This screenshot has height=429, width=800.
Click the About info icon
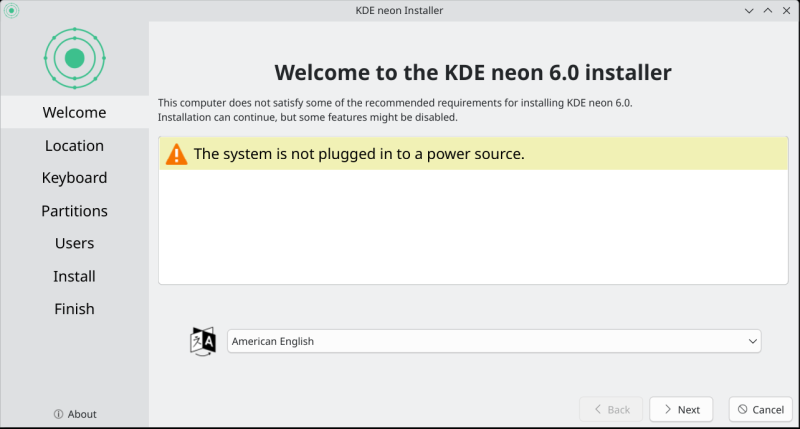pyautogui.click(x=58, y=414)
